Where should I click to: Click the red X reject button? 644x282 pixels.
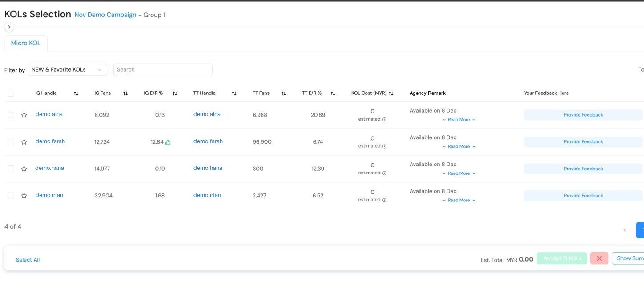599,258
